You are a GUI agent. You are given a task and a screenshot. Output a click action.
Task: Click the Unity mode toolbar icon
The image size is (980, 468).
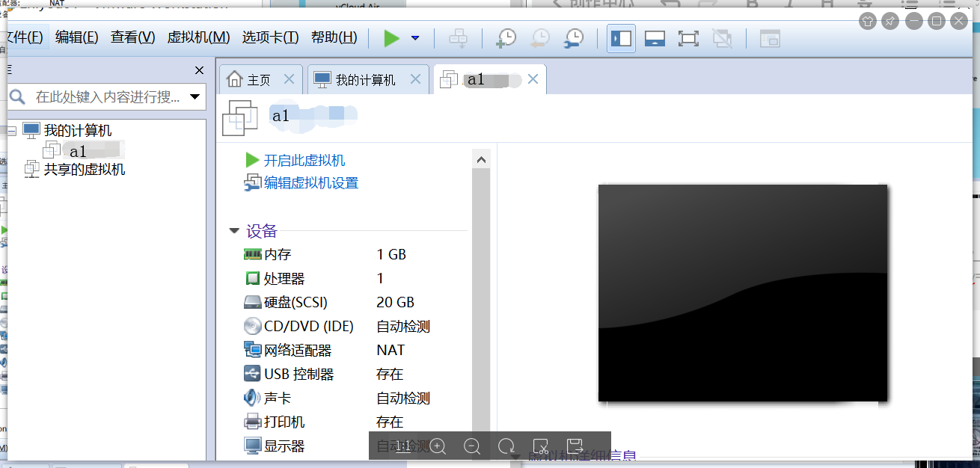click(x=722, y=38)
